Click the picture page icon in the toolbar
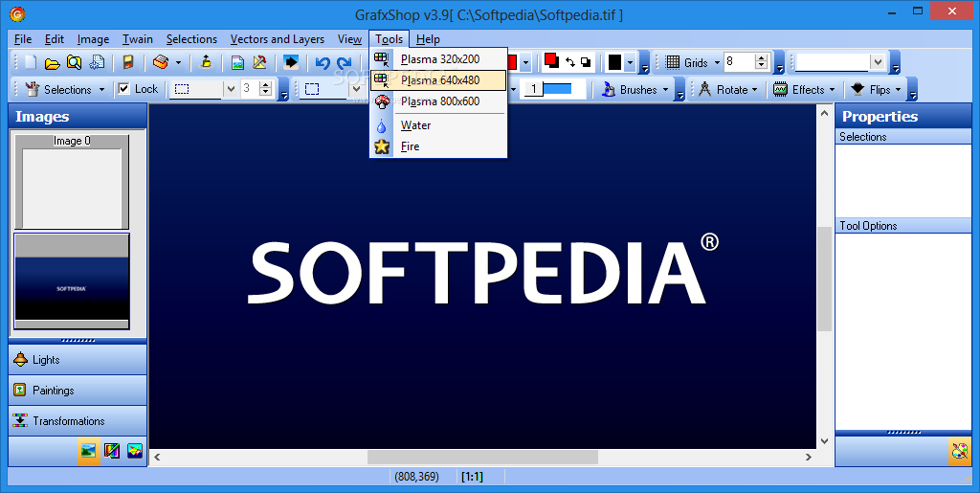Viewport: 980px width, 493px height. click(x=237, y=62)
